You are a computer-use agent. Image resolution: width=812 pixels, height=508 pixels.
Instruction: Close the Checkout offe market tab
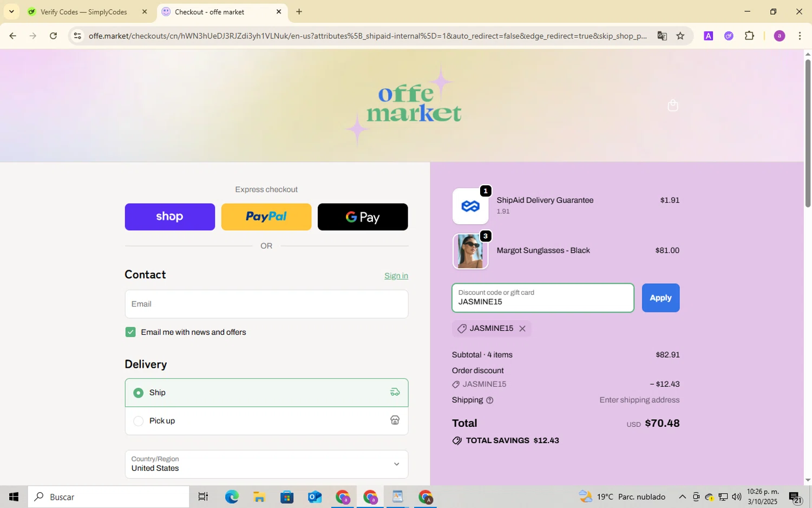(x=279, y=11)
